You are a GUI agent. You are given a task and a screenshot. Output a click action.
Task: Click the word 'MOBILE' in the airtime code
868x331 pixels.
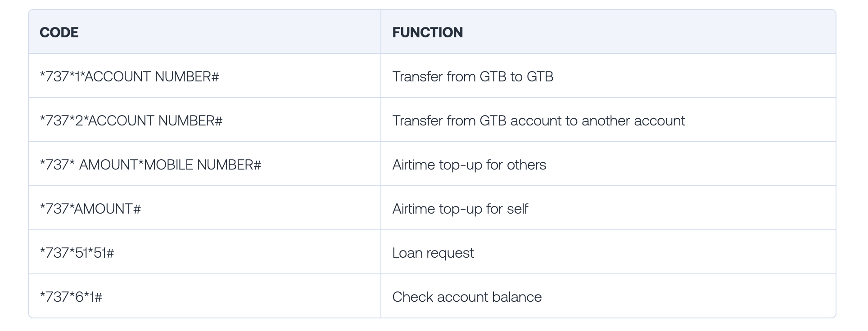click(168, 165)
